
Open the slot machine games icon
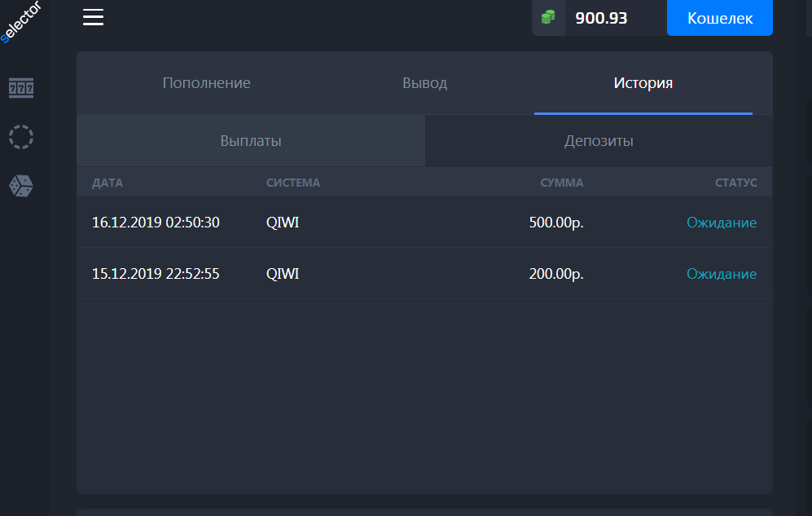click(x=21, y=88)
